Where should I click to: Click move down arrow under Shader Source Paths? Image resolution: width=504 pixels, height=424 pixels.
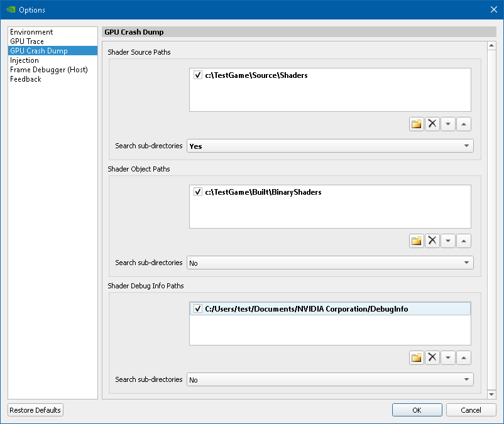tap(447, 124)
